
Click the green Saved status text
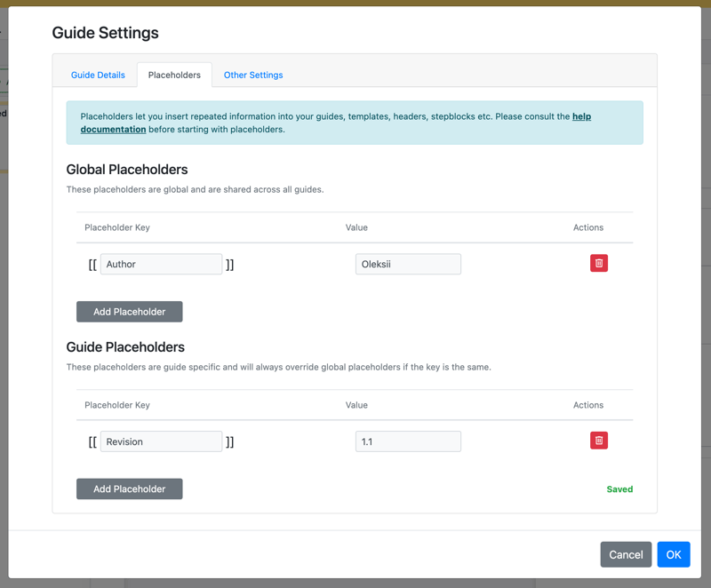point(619,489)
